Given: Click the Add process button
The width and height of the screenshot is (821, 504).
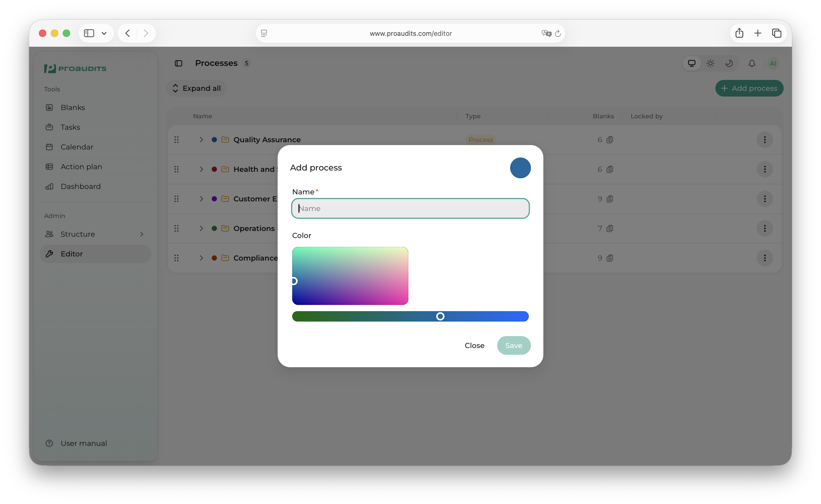Looking at the screenshot, I should (x=749, y=88).
